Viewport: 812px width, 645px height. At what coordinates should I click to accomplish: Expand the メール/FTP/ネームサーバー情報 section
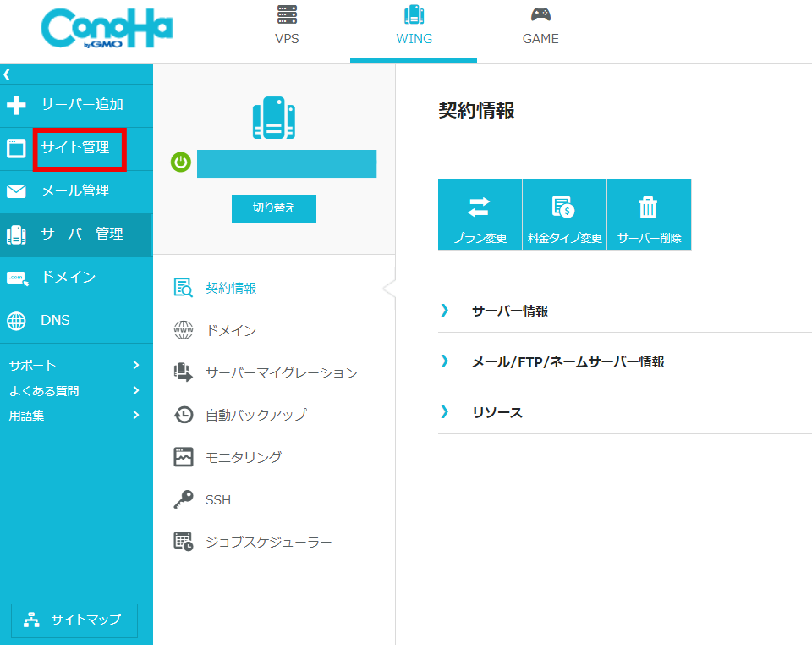pyautogui.click(x=567, y=361)
